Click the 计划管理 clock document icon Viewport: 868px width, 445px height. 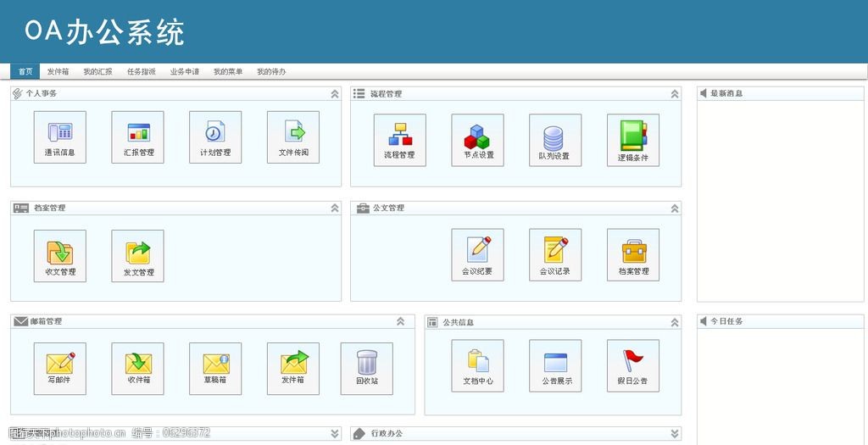point(215,137)
